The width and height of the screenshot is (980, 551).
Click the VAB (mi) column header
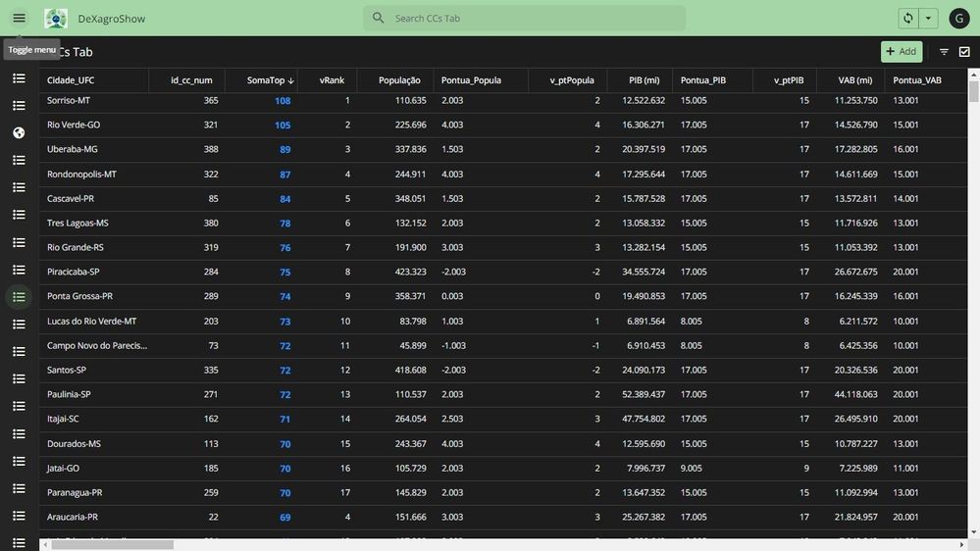(855, 80)
